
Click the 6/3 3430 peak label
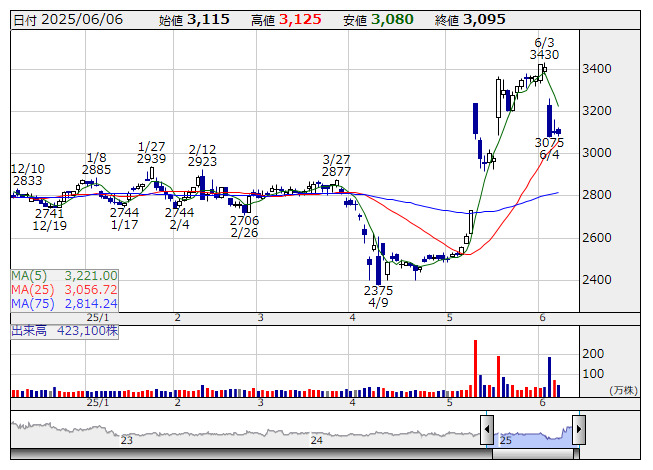click(544, 49)
